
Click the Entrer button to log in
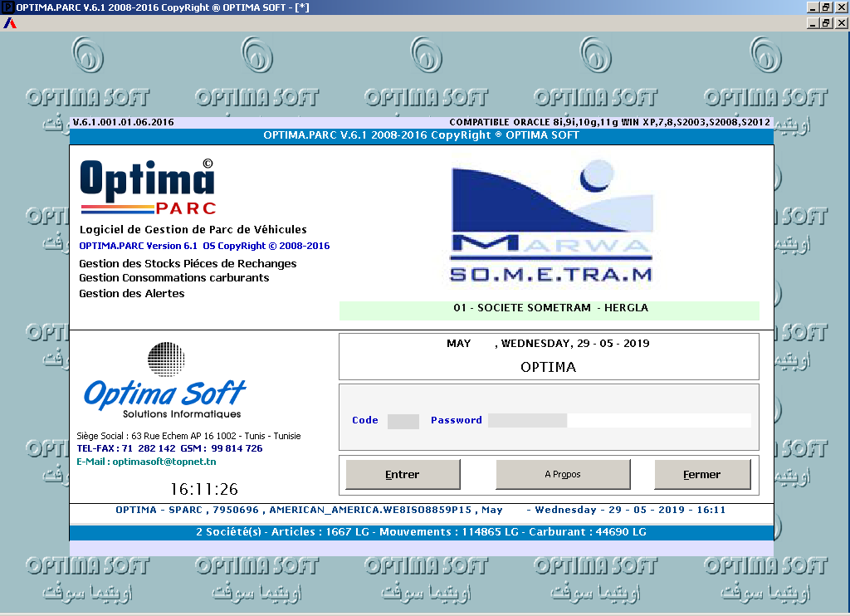click(403, 475)
